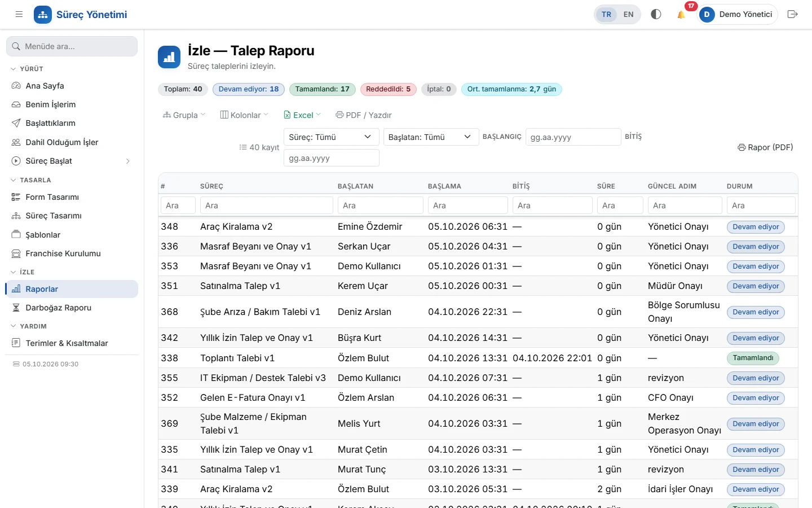The height and width of the screenshot is (508, 812).
Task: Click the SÜREÇ column search field
Action: point(266,205)
